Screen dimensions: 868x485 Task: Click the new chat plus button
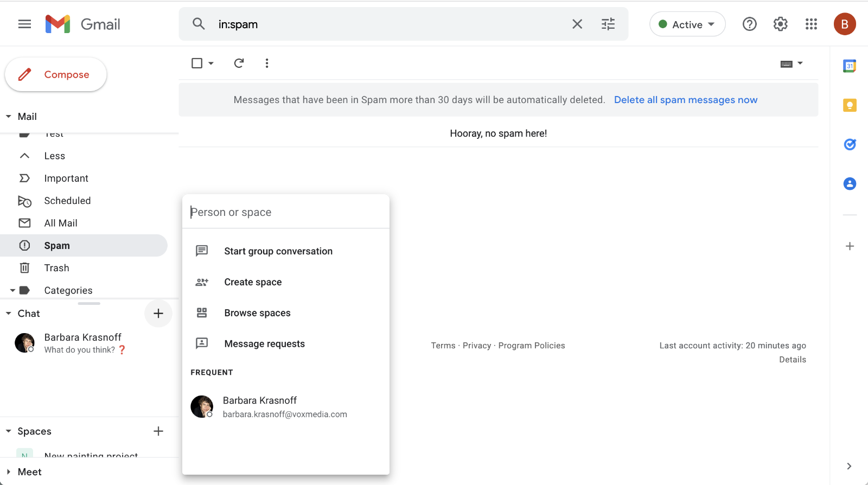[158, 314]
